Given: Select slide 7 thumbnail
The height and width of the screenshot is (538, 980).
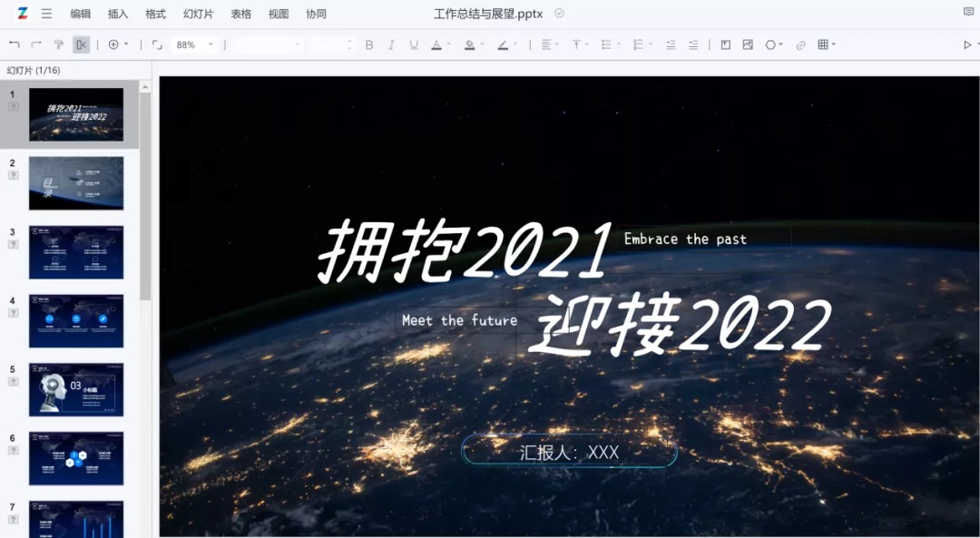Looking at the screenshot, I should pyautogui.click(x=76, y=519).
